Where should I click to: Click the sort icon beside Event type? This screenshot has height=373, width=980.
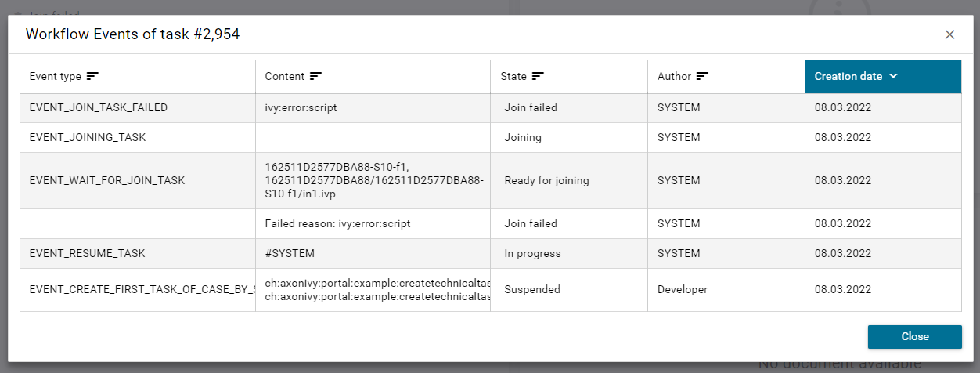tap(92, 76)
